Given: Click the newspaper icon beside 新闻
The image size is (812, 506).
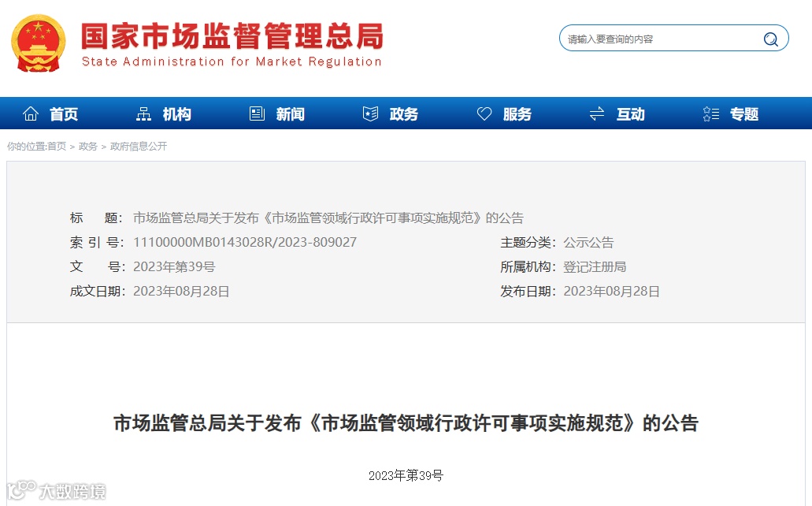Looking at the screenshot, I should click(257, 113).
